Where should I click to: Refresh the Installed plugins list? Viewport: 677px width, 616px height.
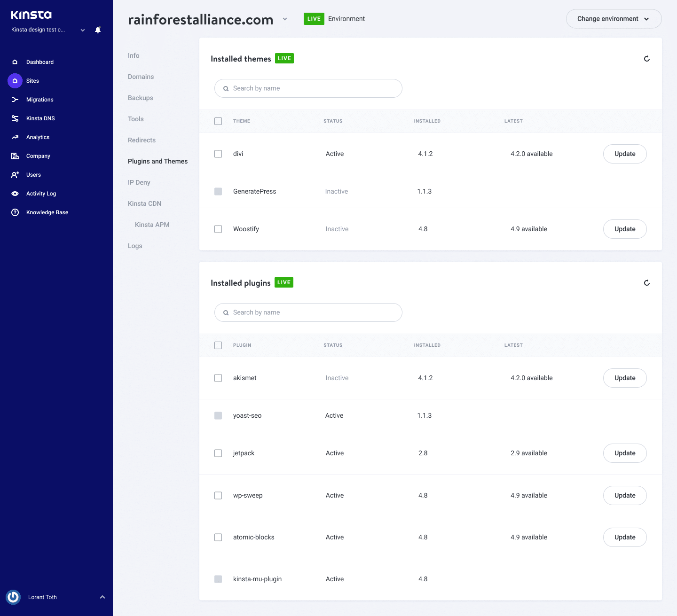click(647, 283)
